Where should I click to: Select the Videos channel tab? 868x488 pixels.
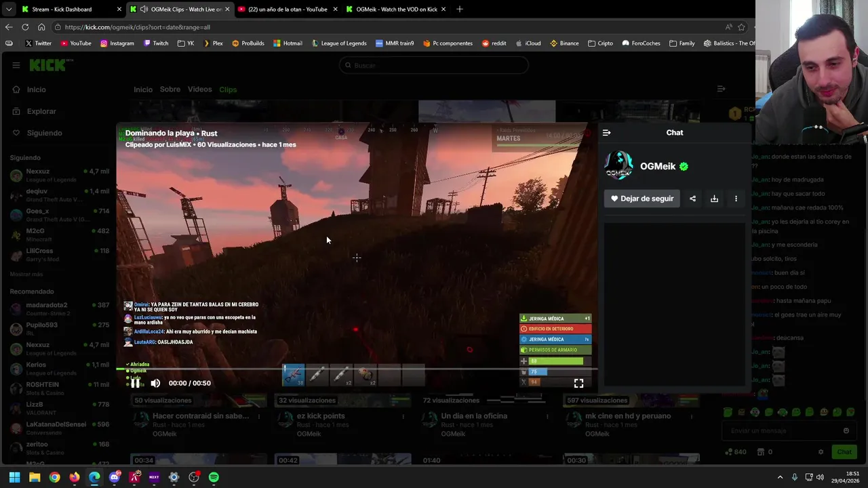tap(199, 89)
